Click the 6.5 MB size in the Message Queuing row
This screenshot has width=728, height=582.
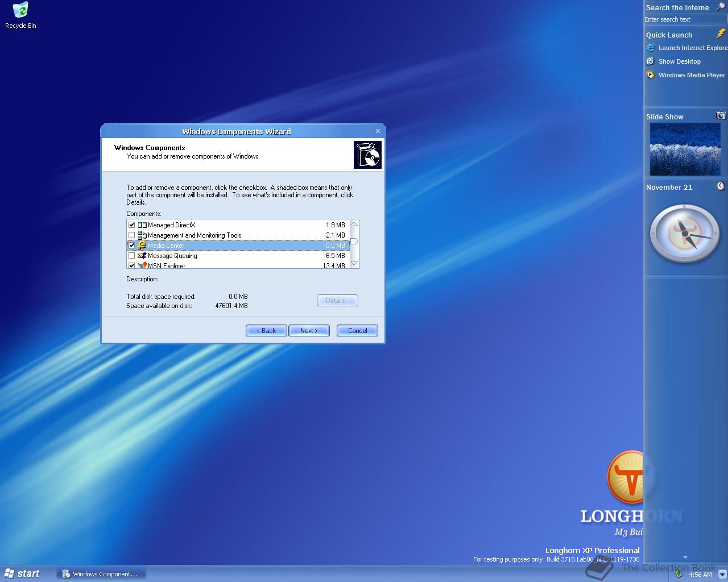pyautogui.click(x=336, y=256)
